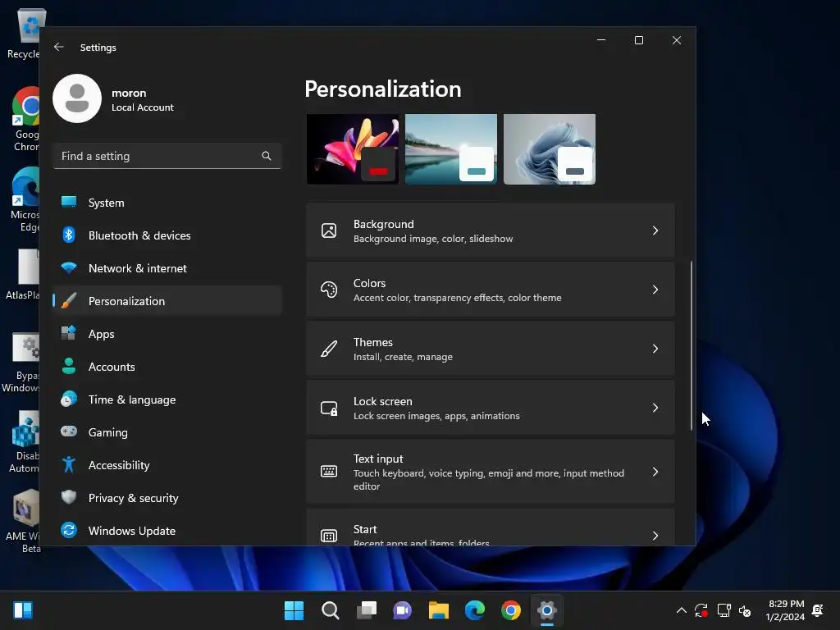Viewport: 840px width, 630px height.
Task: Expand Start settings chevron
Action: [655, 536]
